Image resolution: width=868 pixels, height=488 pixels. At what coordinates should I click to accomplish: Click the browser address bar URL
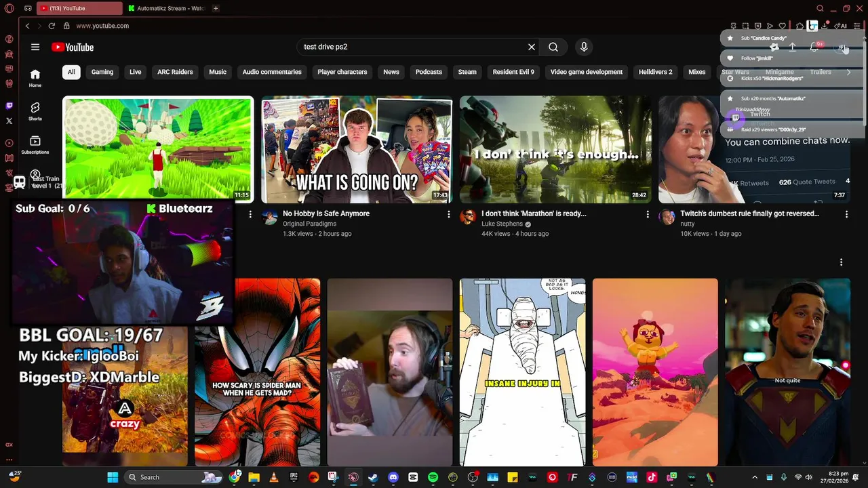pyautogui.click(x=102, y=26)
